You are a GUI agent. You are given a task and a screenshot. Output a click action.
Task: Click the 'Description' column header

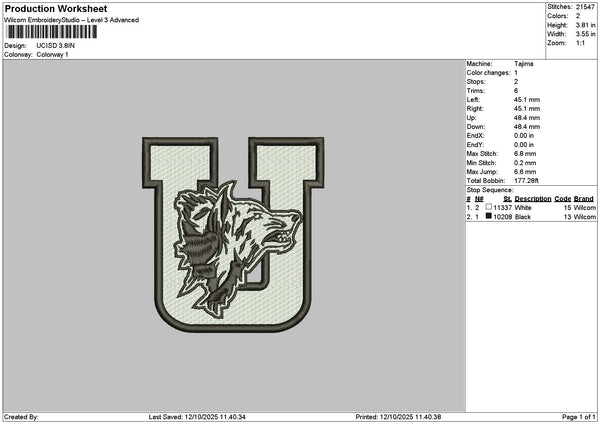coord(533,199)
